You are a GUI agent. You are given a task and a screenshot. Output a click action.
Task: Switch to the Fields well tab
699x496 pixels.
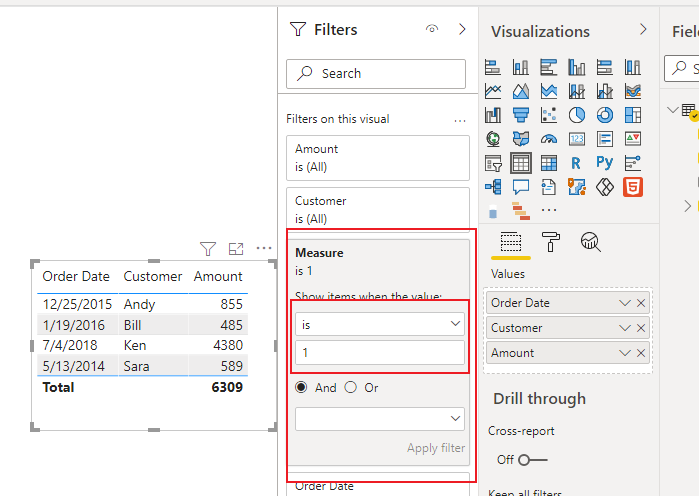511,243
